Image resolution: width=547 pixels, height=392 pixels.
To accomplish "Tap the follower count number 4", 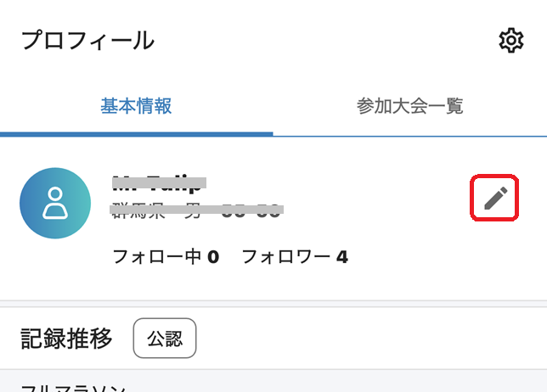I will click(x=342, y=257).
